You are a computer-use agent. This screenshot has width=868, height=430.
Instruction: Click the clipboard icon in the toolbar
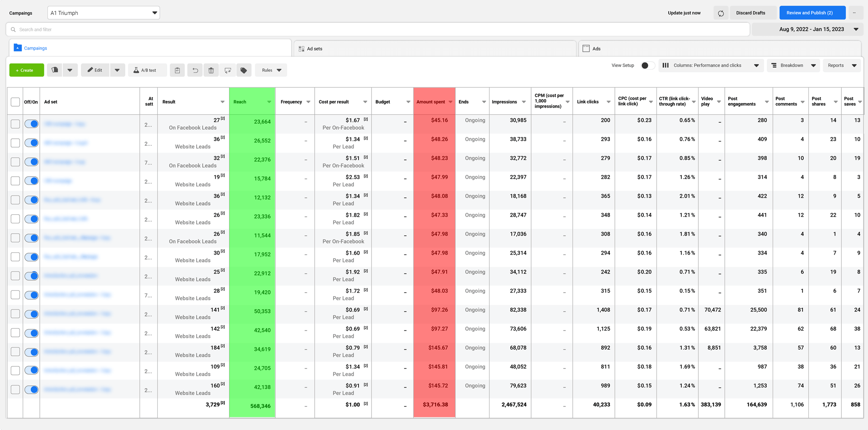pyautogui.click(x=177, y=70)
